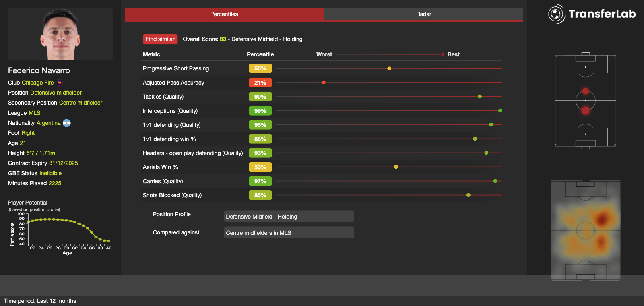
Task: Click the 90% Tackles (Quality) badge
Action: (260, 97)
